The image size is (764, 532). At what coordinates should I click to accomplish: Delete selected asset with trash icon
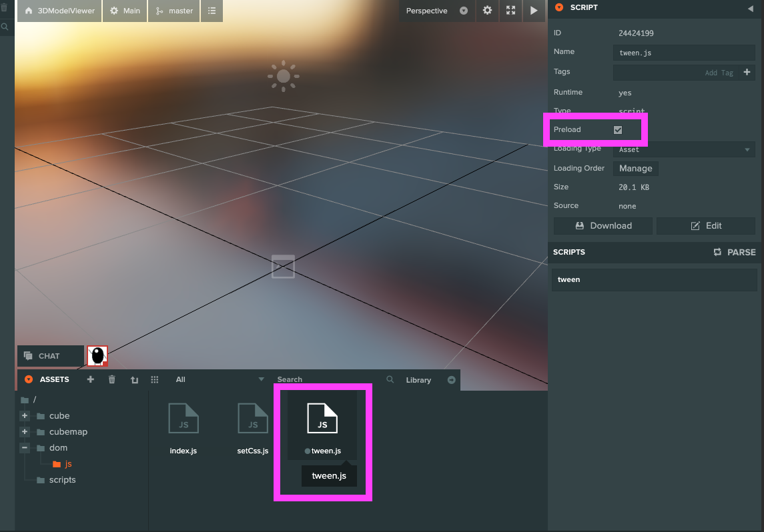[x=111, y=379]
